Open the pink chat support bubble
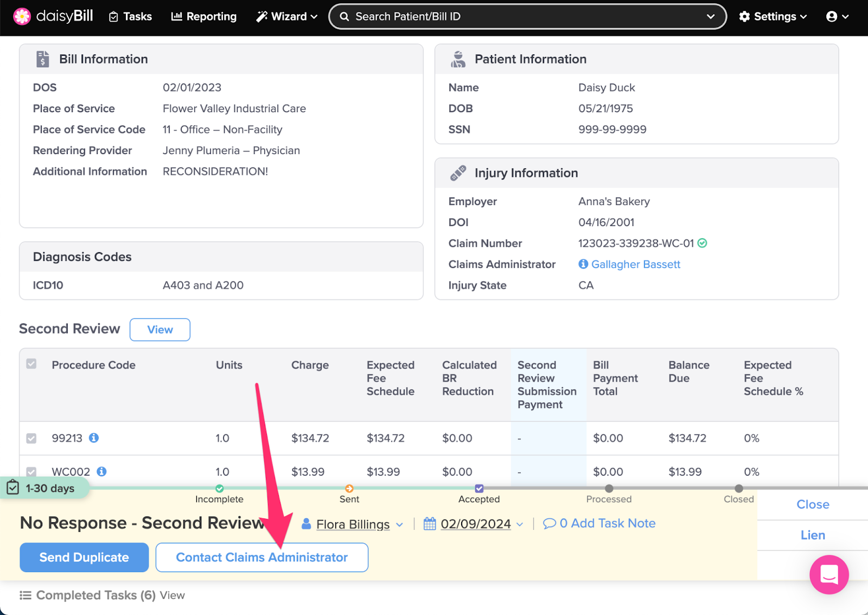The width and height of the screenshot is (868, 615). coord(828,574)
